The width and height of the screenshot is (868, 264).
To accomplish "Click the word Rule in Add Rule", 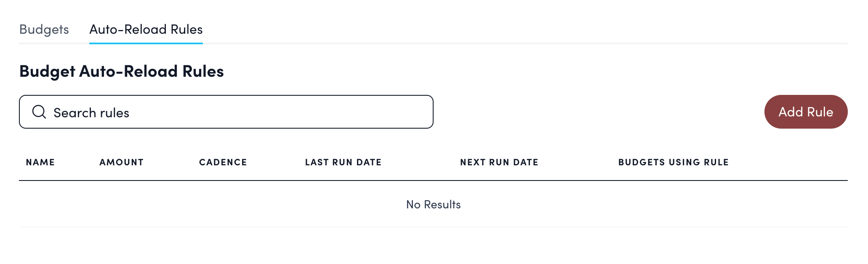I will tap(820, 112).
